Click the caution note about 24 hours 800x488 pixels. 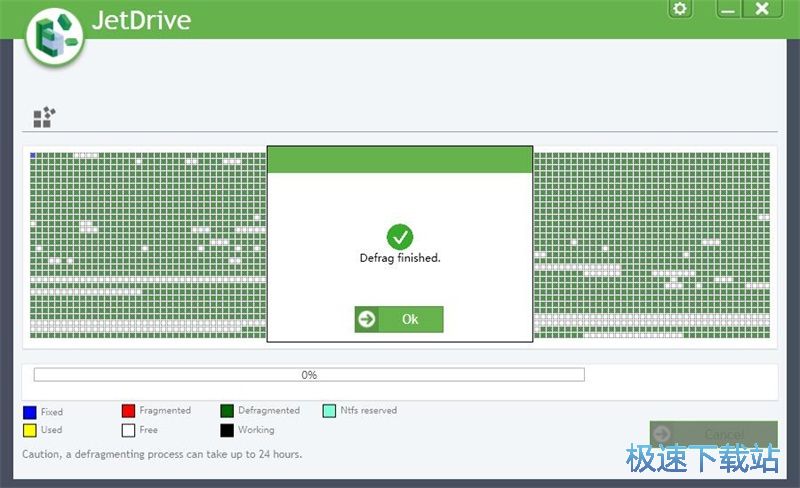coord(162,454)
